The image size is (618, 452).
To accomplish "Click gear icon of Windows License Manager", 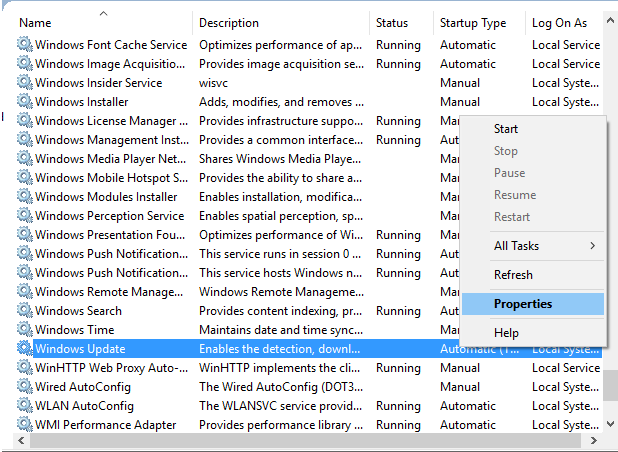I will click(25, 120).
